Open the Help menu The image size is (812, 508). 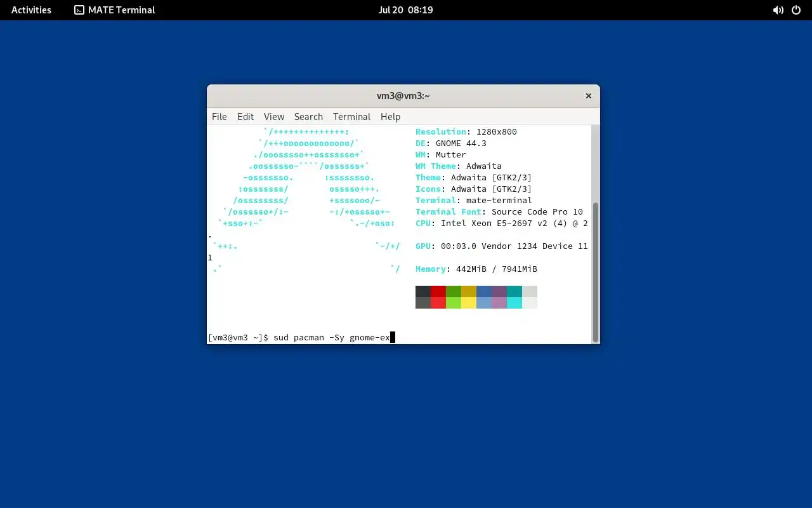click(390, 117)
